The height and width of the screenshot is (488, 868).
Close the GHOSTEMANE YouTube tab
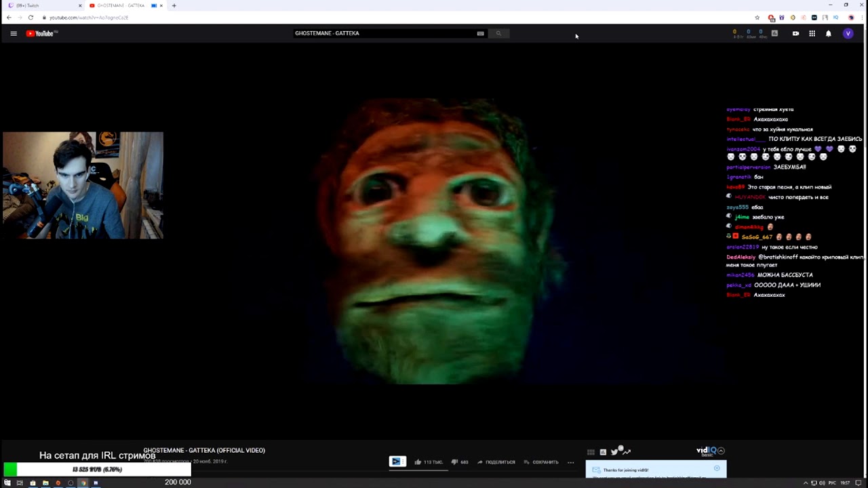coord(161,5)
